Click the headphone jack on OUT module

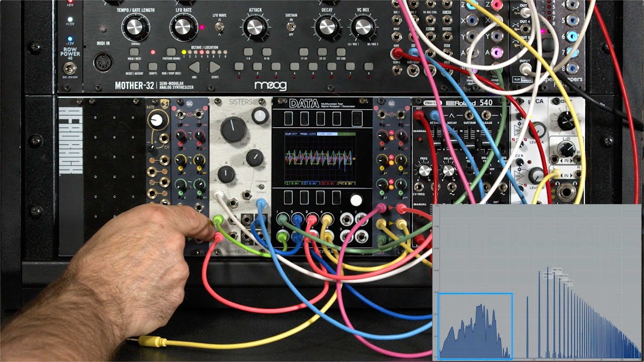pos(567,193)
